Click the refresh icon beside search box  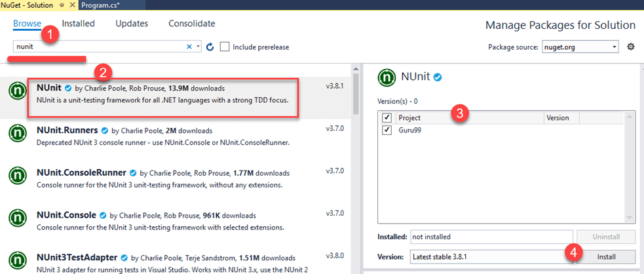(210, 47)
